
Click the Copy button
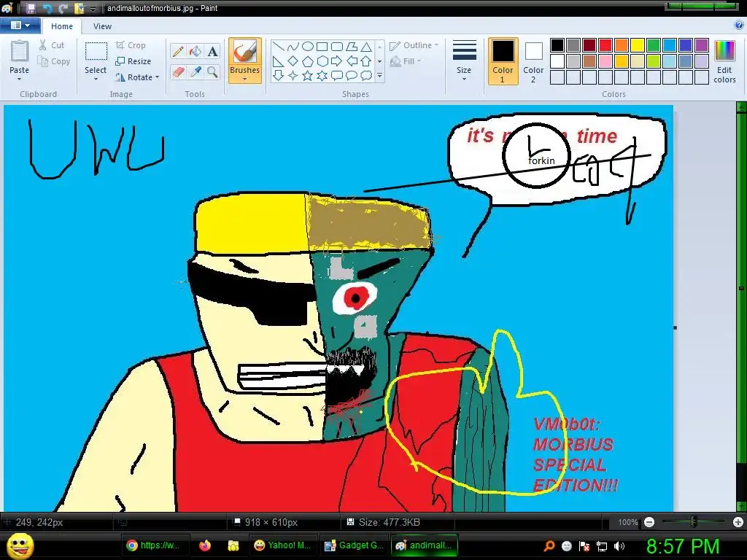[x=54, y=61]
